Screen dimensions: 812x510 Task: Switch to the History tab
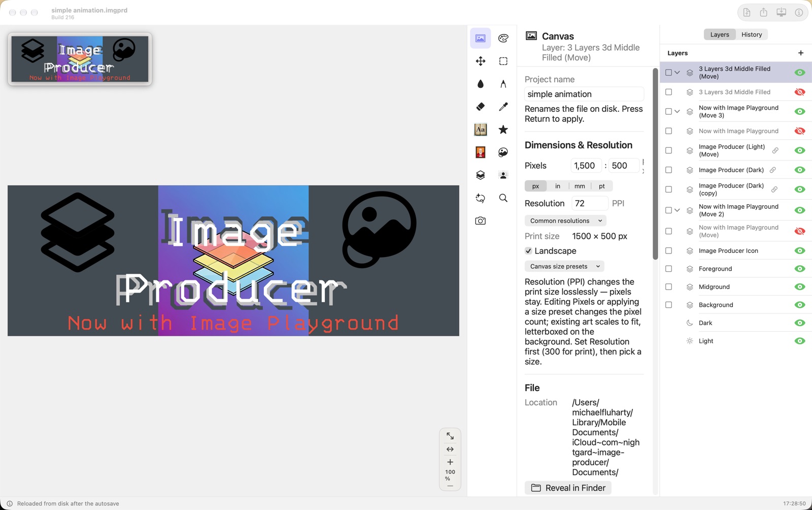pyautogui.click(x=751, y=35)
